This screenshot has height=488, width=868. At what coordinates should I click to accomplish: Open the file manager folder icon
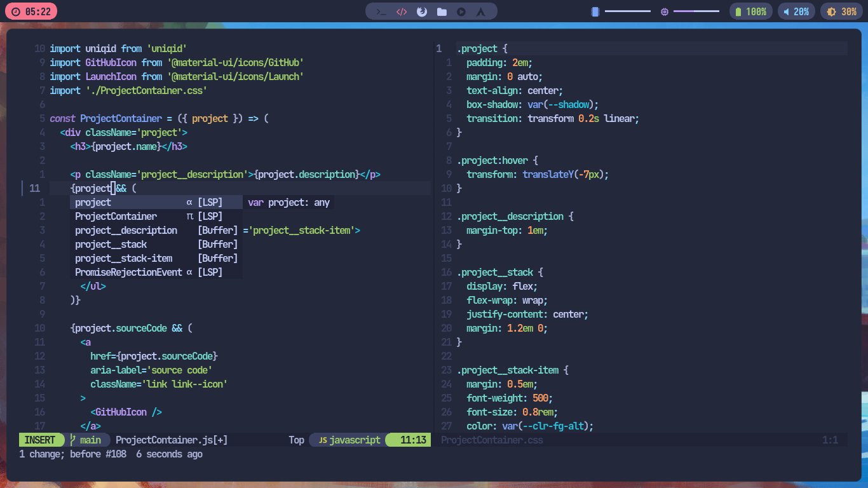pyautogui.click(x=442, y=11)
